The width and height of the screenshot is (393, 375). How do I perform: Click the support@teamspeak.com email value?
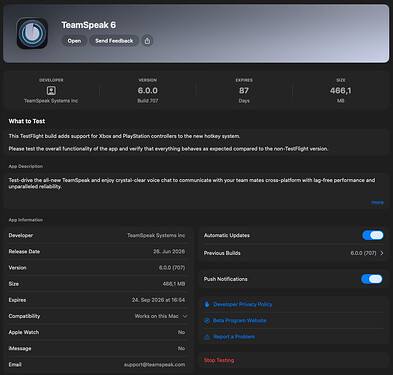154,365
